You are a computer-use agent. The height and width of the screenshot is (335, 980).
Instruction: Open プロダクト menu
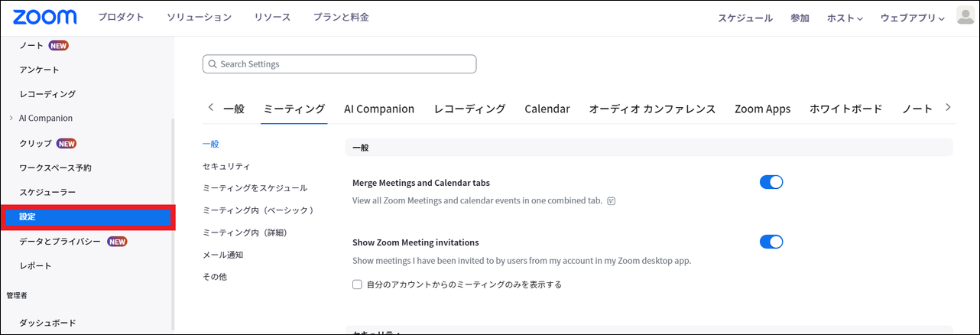(x=122, y=17)
